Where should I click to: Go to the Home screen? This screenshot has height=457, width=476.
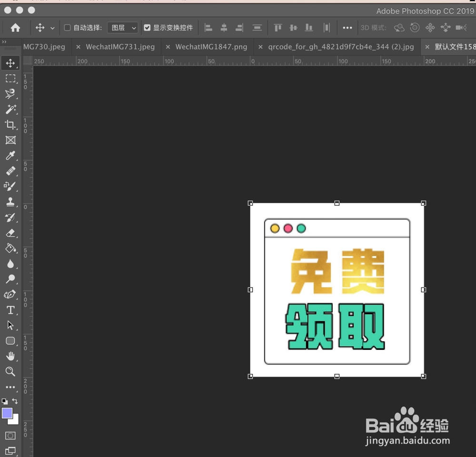pos(15,28)
